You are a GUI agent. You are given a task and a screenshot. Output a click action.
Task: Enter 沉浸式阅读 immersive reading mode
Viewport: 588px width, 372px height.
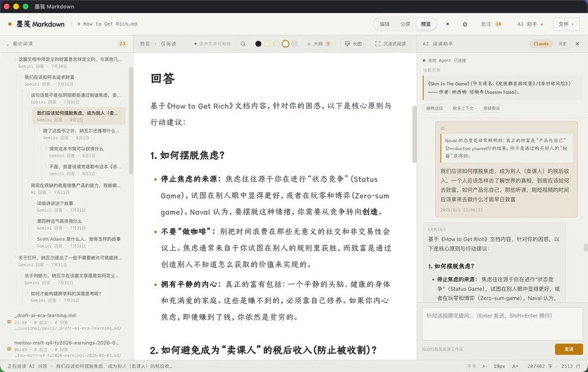(390, 44)
